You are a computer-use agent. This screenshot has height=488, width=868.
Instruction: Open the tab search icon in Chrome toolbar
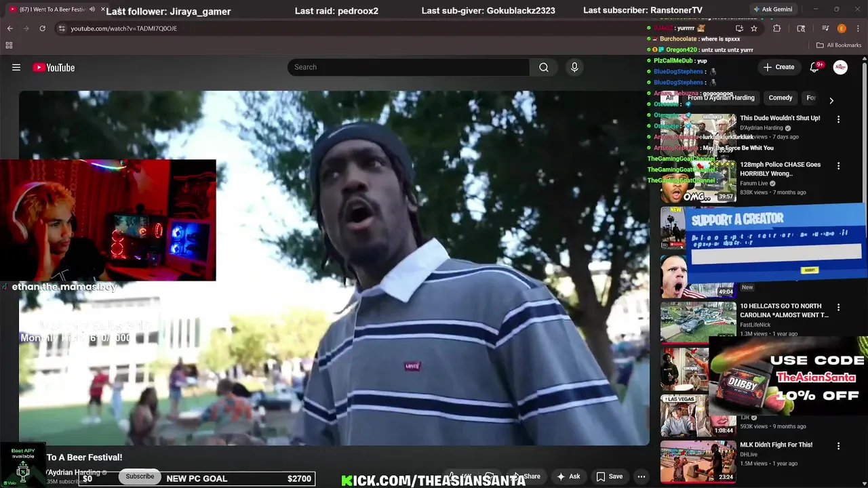pos(801,28)
